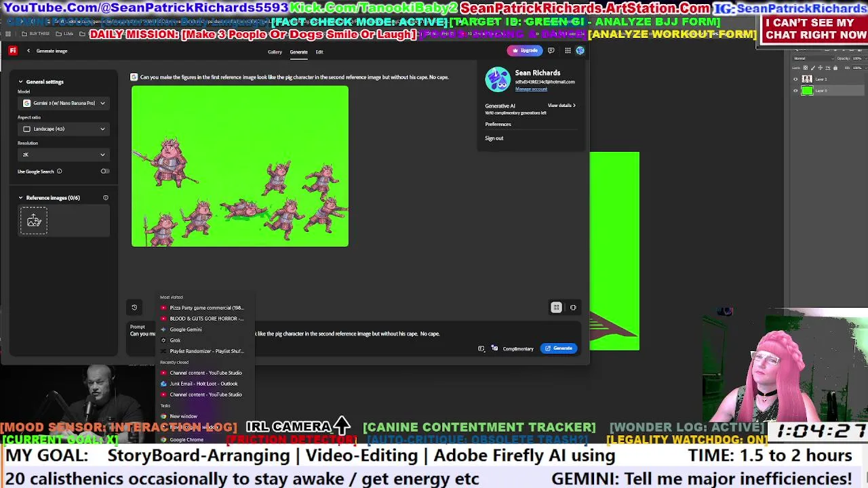Toggle the Use Google Search switch
This screenshot has height=488, width=868.
point(104,171)
